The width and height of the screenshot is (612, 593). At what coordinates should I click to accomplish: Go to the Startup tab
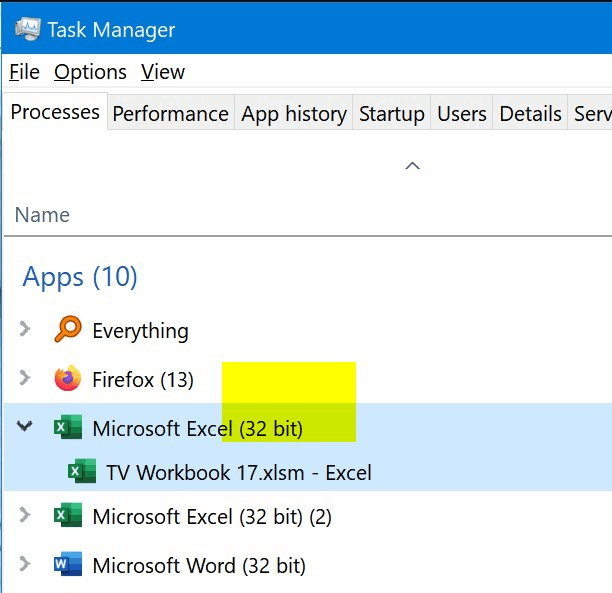point(391,114)
